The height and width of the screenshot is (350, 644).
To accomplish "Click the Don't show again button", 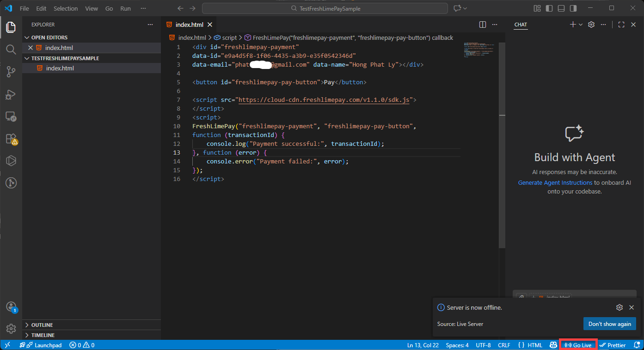I will pyautogui.click(x=609, y=324).
